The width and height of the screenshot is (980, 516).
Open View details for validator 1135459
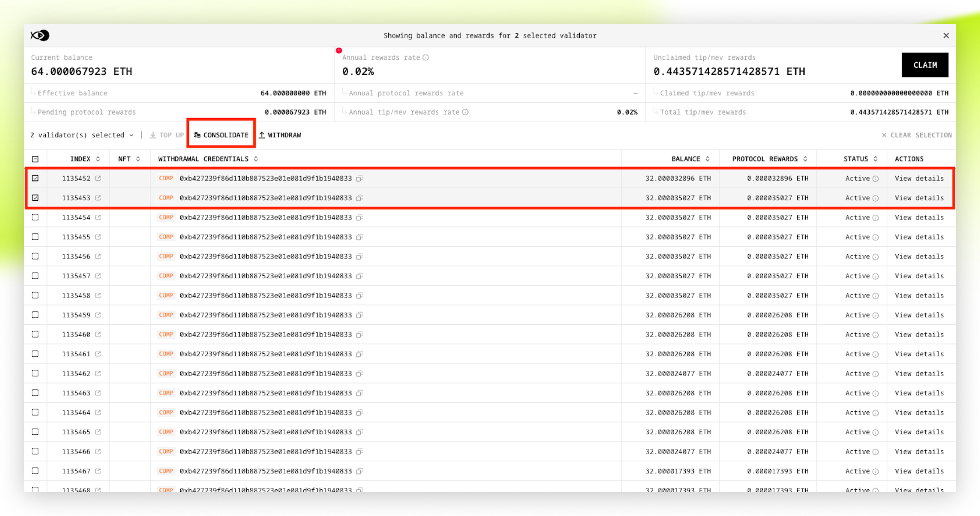[919, 315]
